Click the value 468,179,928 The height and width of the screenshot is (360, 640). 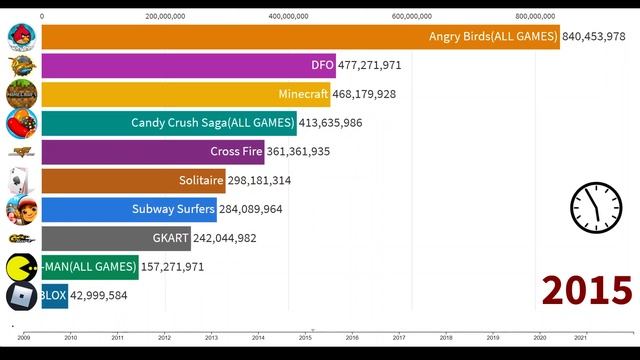click(364, 94)
